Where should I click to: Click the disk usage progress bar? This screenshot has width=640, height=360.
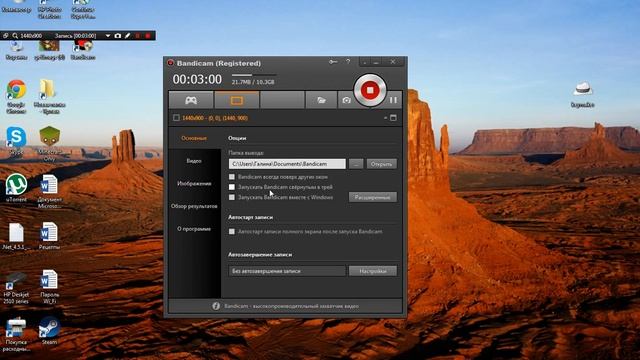pos(254,75)
